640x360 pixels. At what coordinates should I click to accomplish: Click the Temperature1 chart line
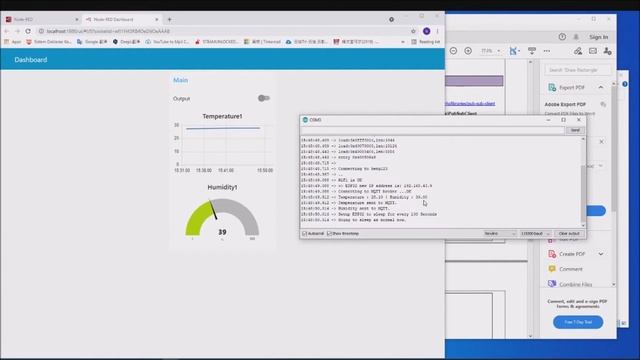[223, 128]
